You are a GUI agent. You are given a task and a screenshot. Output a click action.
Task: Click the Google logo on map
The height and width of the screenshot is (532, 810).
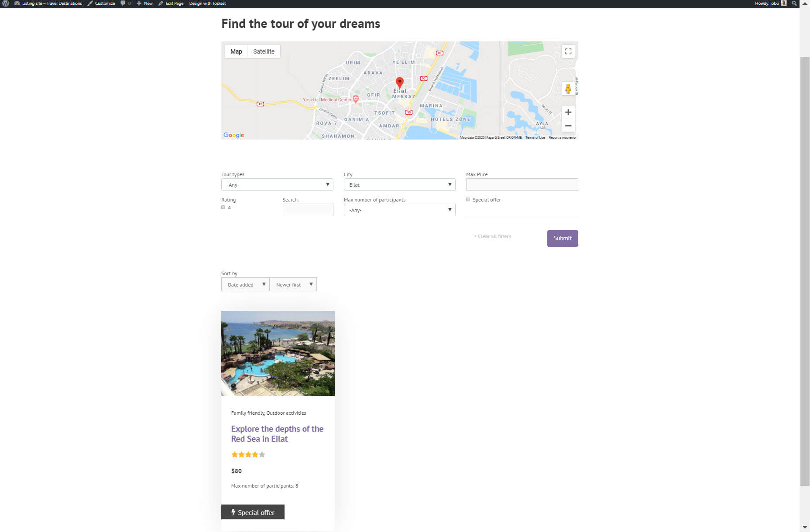point(233,135)
